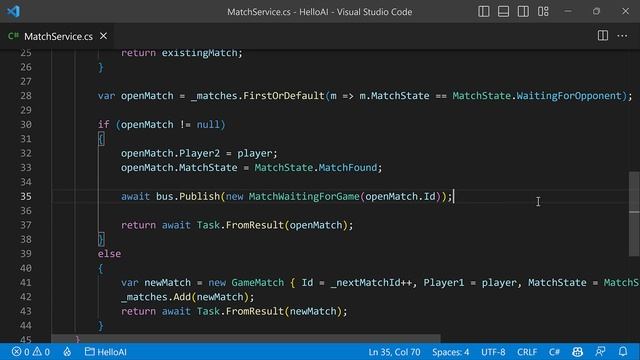Screen dimensions: 640x360
Task: Click newMatch inside FromResult on line 43
Action: coord(313,311)
